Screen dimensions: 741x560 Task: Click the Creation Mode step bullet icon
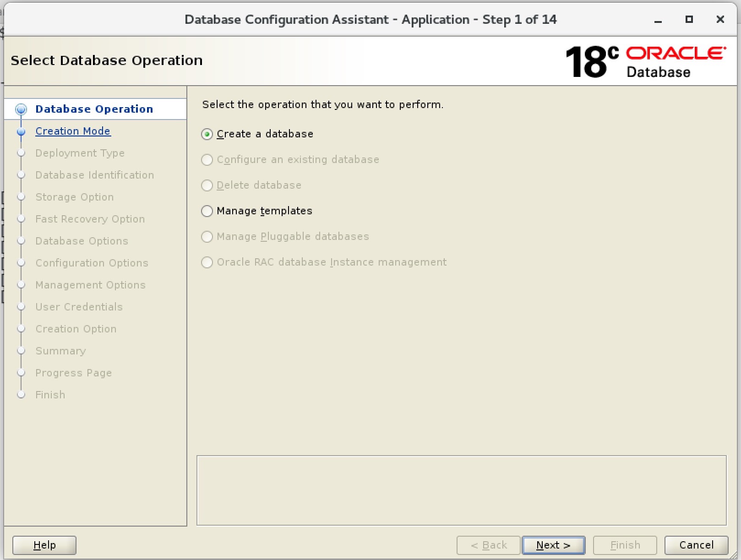point(21,132)
